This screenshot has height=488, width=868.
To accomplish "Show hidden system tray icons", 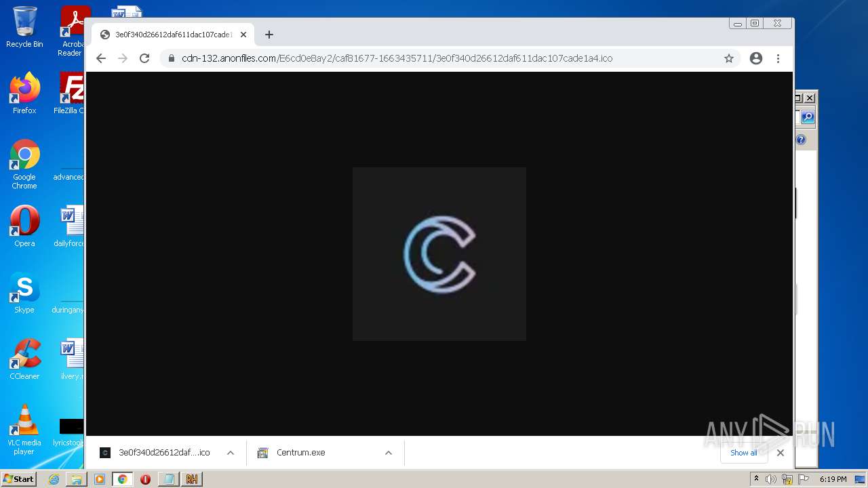I will (756, 479).
